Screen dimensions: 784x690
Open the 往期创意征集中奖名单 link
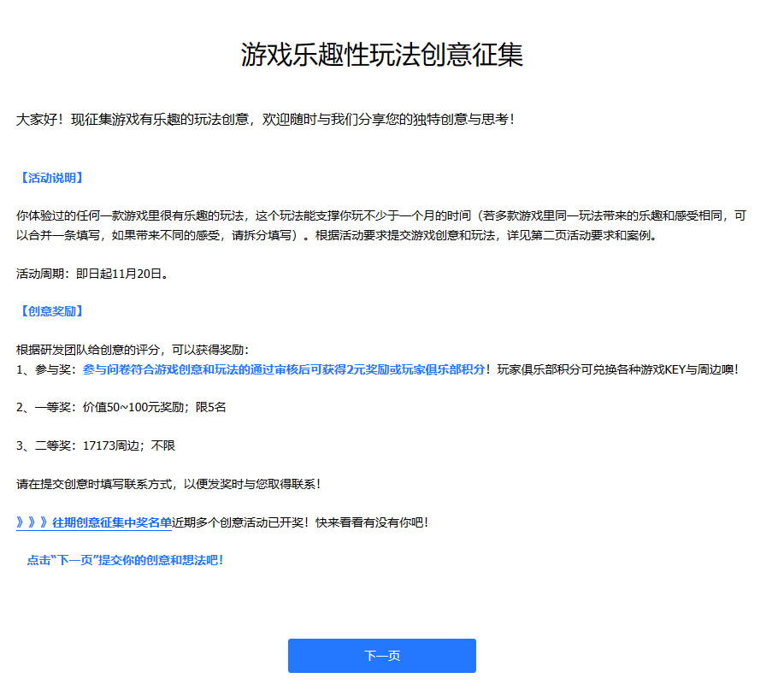[94, 522]
